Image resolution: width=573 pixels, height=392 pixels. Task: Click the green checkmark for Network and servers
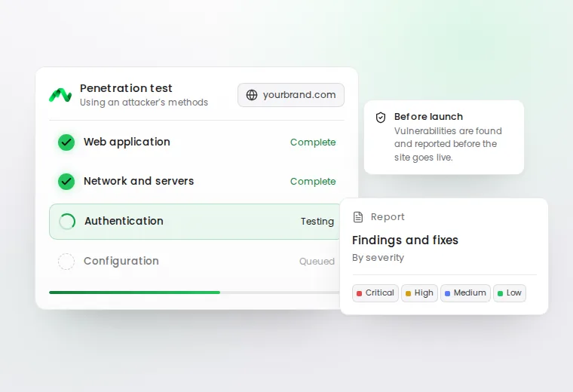pos(66,181)
